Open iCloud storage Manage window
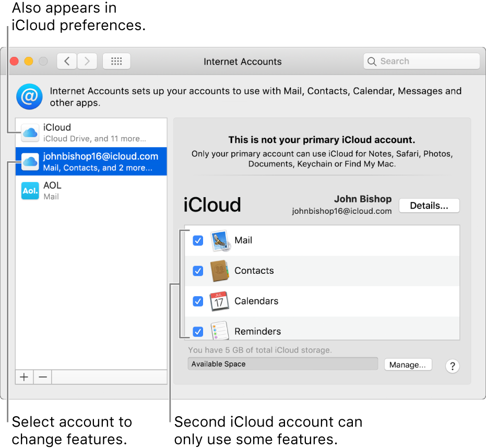 pyautogui.click(x=408, y=365)
